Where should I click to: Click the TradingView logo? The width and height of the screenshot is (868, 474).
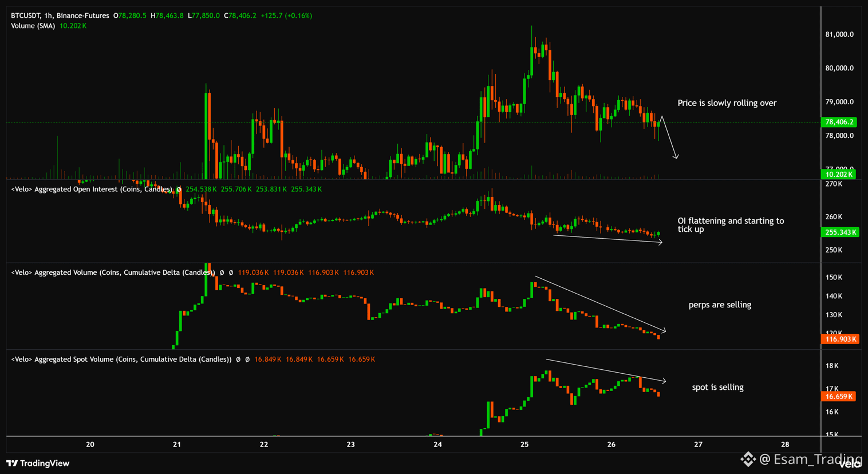[x=38, y=463]
